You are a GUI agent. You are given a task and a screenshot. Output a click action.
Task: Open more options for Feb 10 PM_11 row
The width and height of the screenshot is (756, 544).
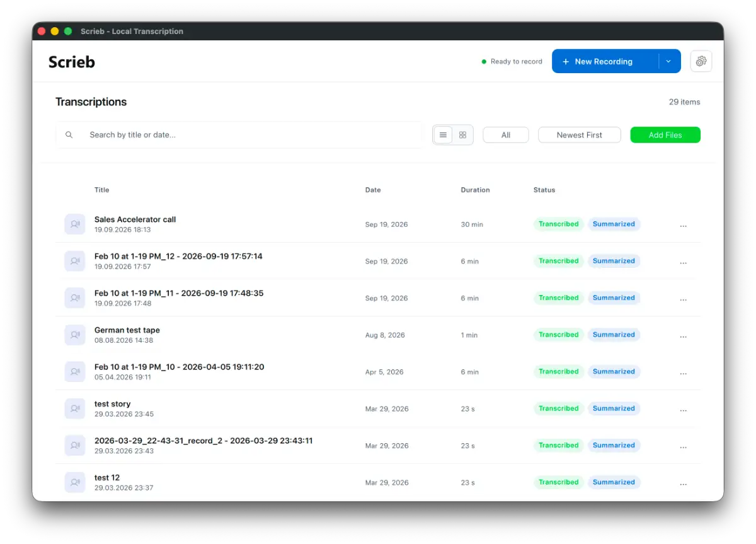[x=684, y=299]
